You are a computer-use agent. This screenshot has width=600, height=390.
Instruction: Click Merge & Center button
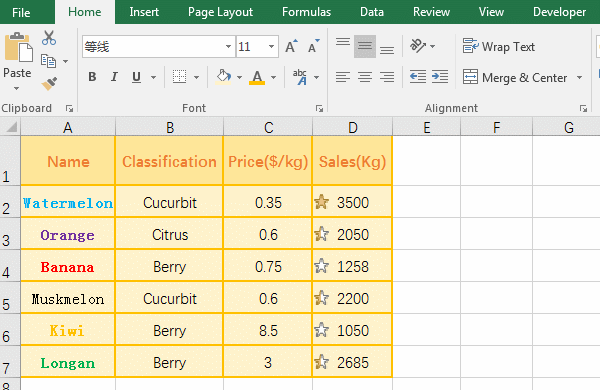coord(515,78)
